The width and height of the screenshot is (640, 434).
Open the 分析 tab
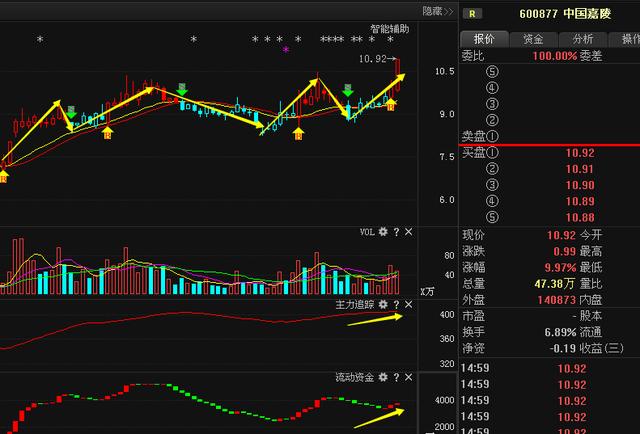582,39
